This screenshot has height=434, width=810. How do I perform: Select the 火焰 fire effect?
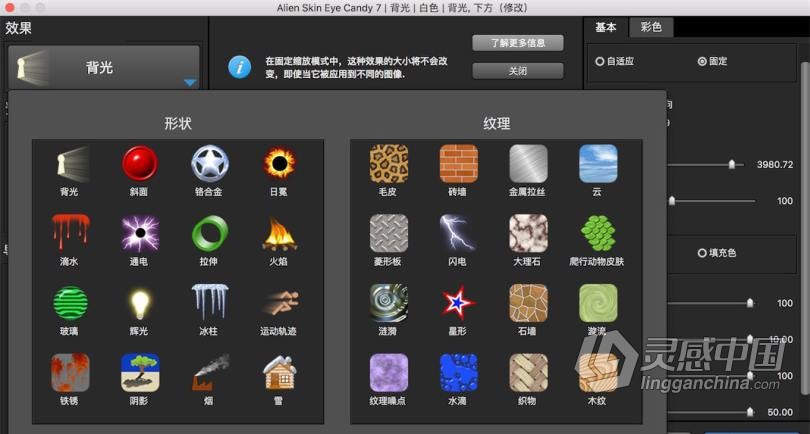[x=279, y=234]
